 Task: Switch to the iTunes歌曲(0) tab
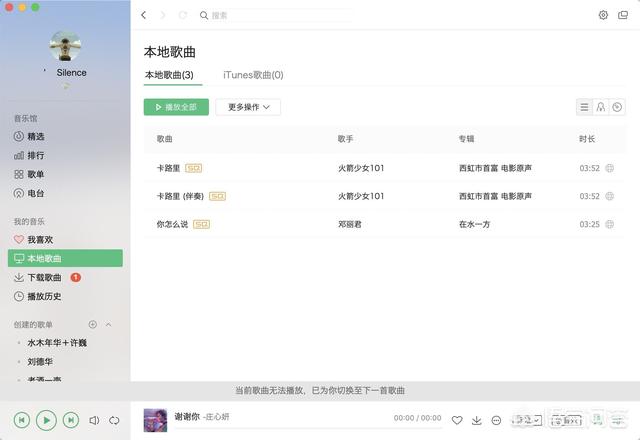pyautogui.click(x=253, y=75)
